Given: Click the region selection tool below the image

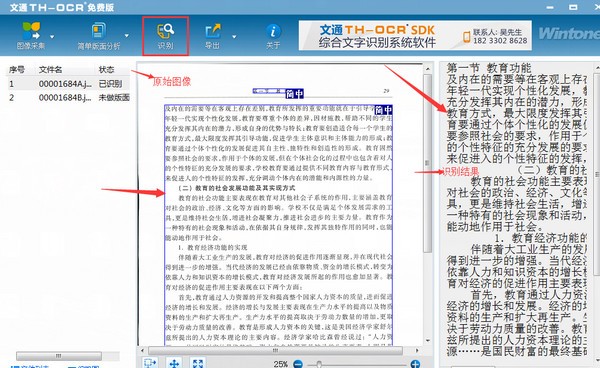Looking at the screenshot, I should tap(150, 362).
